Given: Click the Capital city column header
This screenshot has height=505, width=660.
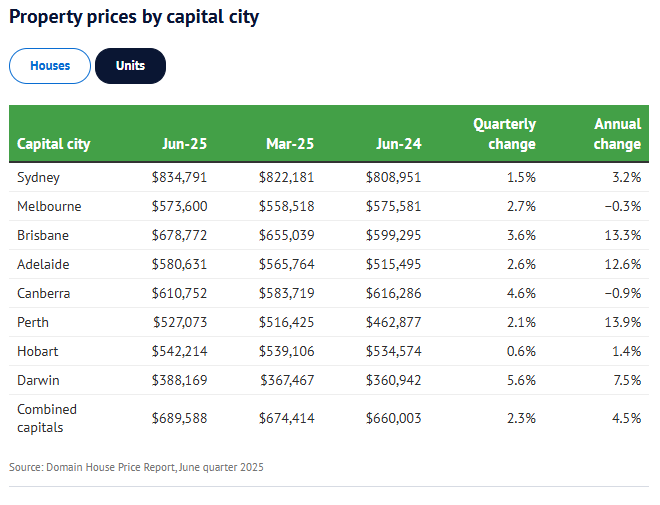Looking at the screenshot, I should pyautogui.click(x=54, y=144).
